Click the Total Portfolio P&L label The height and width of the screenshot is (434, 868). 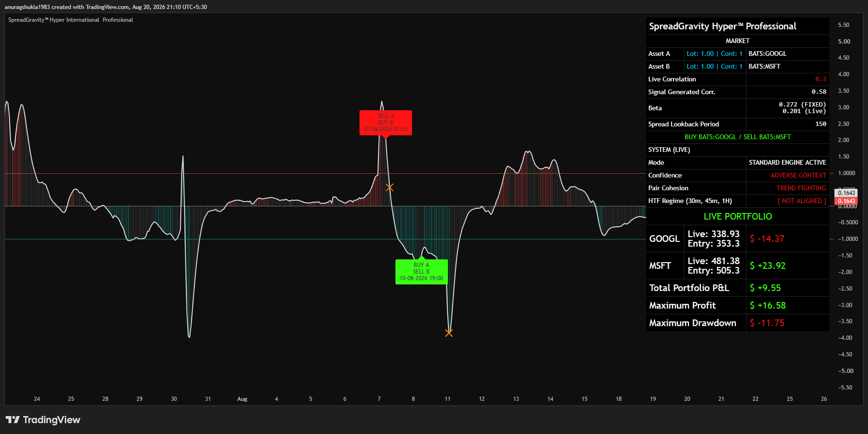click(x=689, y=288)
